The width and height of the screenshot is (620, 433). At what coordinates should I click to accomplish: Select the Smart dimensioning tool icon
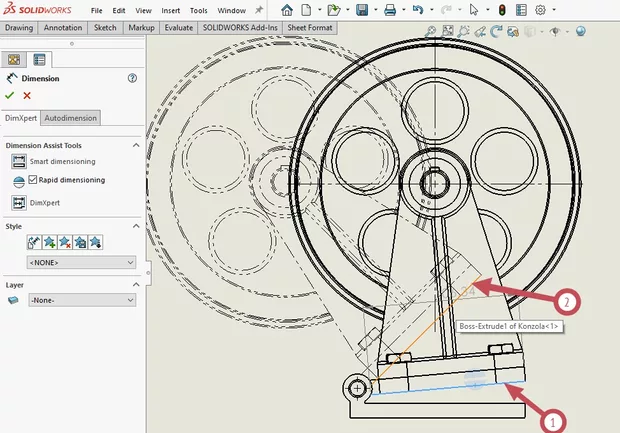(18, 161)
